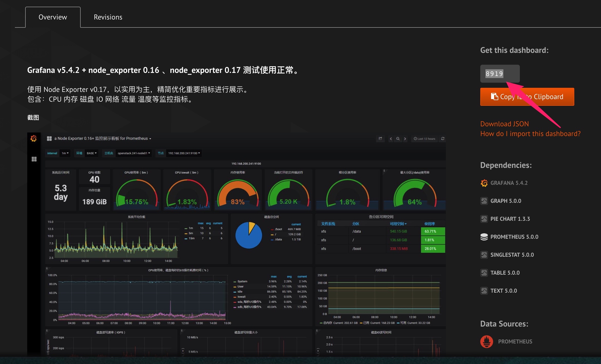Click the panel icon beside TEXT 5.0.0

click(x=484, y=291)
